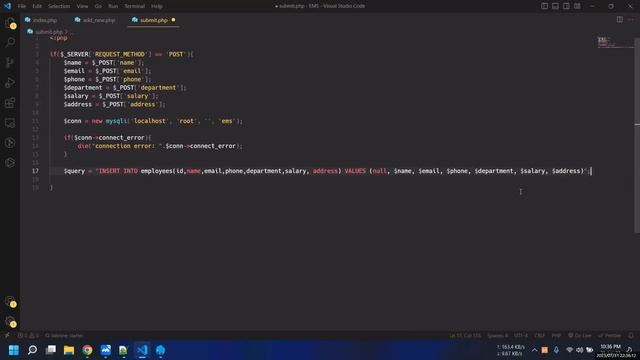Open the Run and Debug view
Image resolution: width=640 pixels, height=360 pixels.
coord(10,82)
